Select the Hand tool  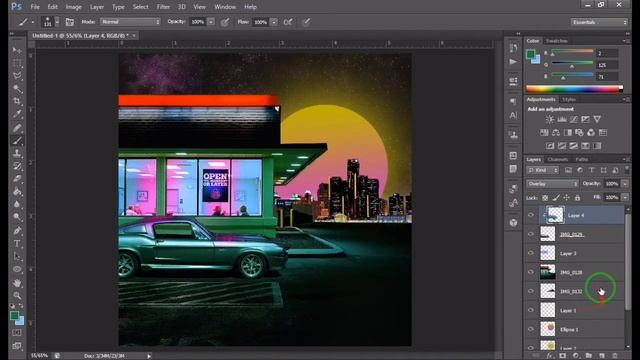tap(17, 282)
